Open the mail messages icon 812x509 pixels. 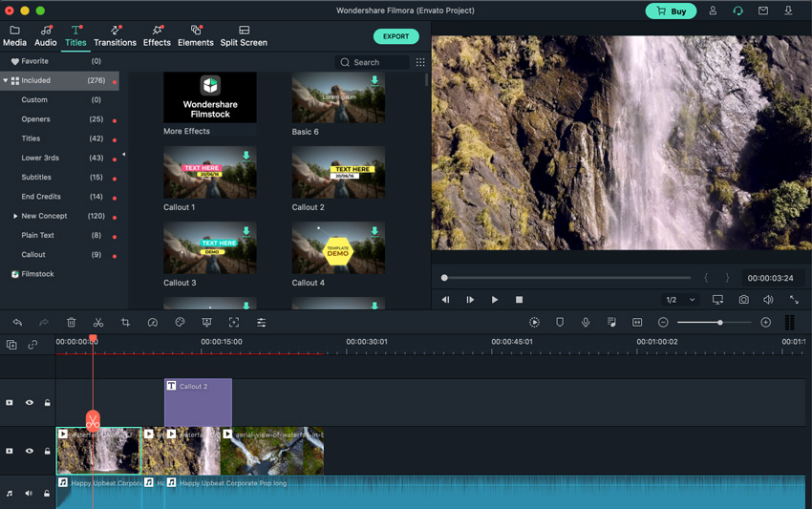point(763,11)
